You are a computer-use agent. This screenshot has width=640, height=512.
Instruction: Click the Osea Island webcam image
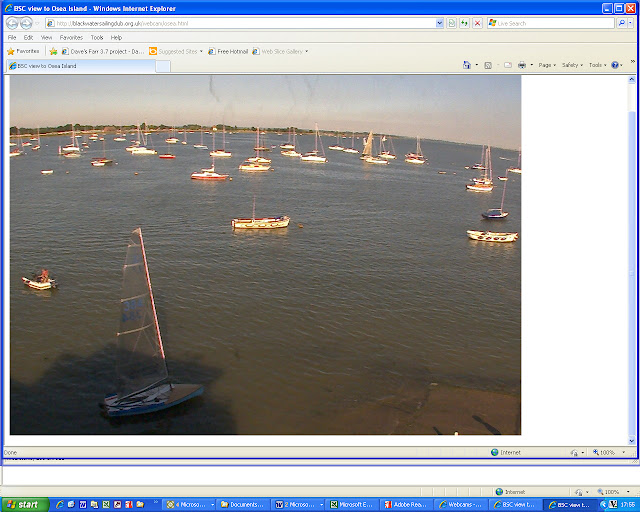point(265,255)
